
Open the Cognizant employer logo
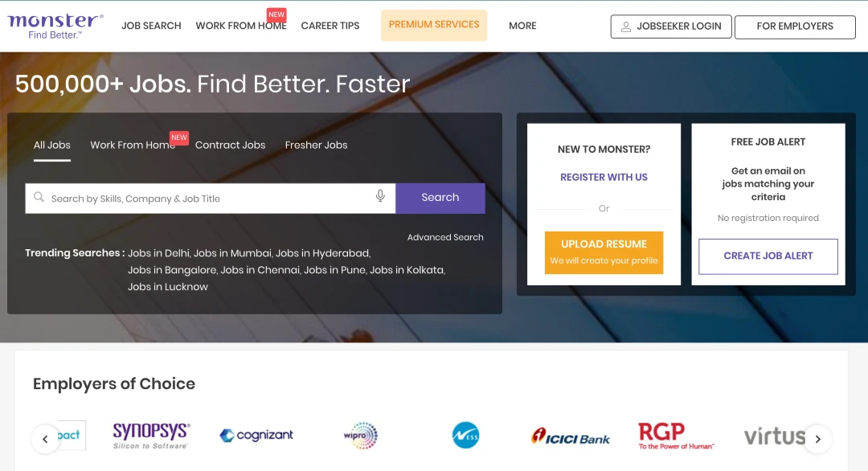click(x=256, y=435)
